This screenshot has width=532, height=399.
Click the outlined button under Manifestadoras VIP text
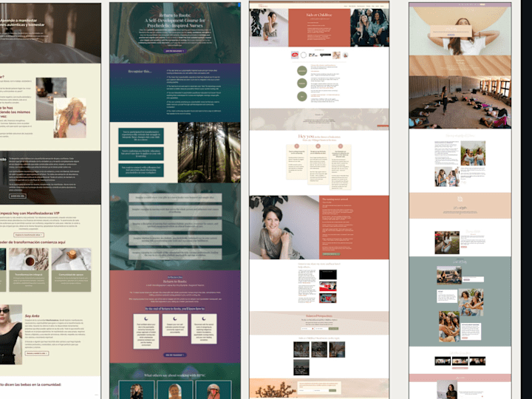tap(29, 235)
